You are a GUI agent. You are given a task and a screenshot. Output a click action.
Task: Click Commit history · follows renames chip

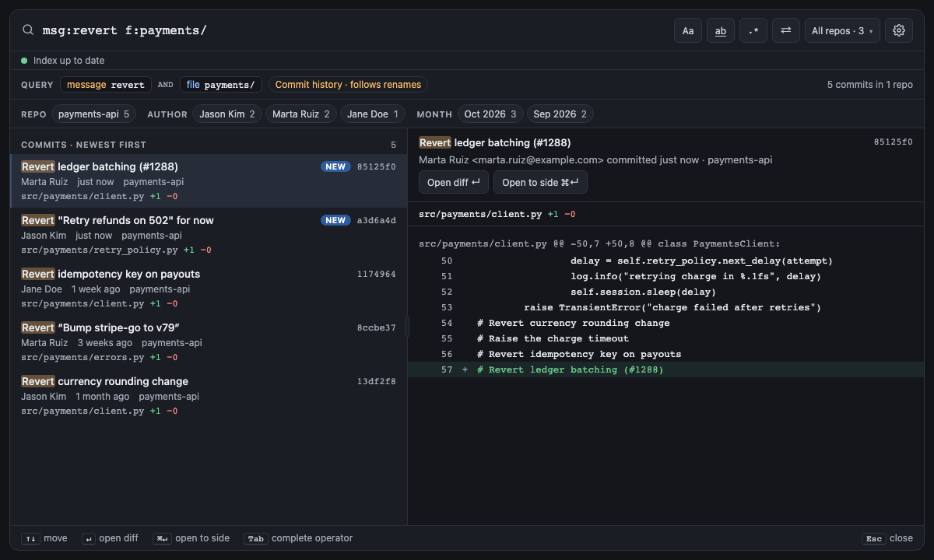coord(348,85)
